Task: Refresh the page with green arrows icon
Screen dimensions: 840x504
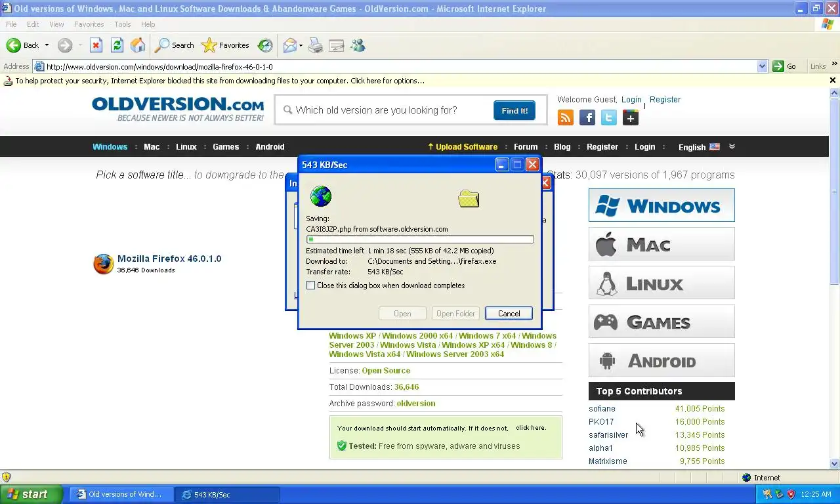Action: click(117, 45)
